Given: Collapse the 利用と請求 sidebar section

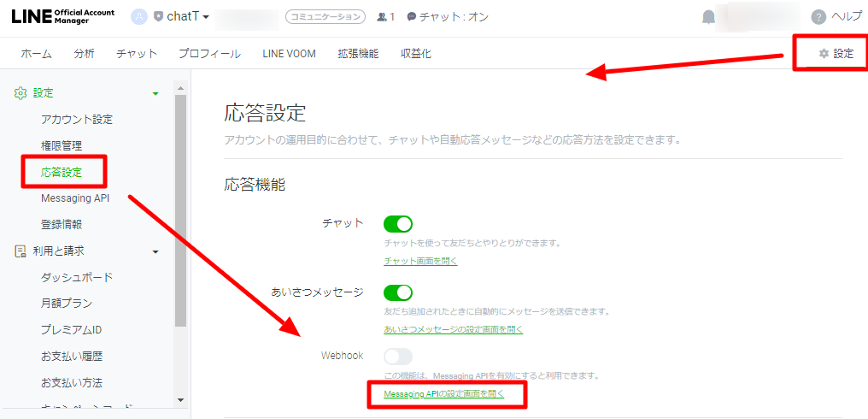Looking at the screenshot, I should 155,251.
